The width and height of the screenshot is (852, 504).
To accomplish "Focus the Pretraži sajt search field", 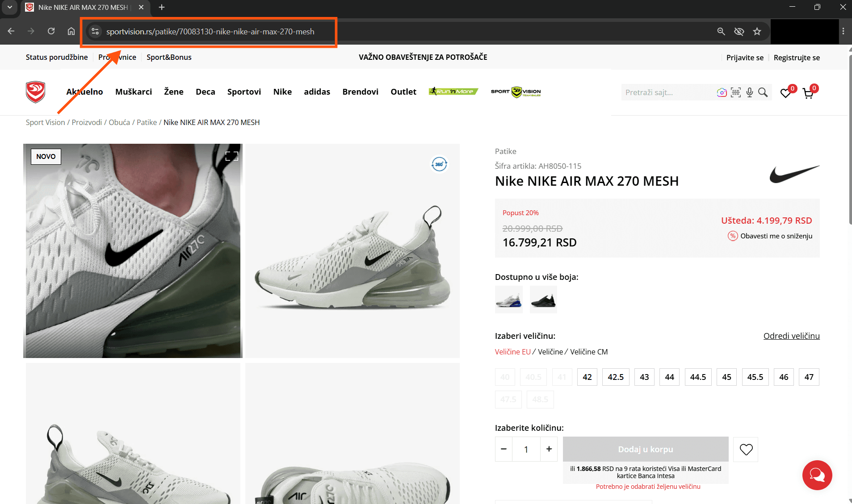I will coord(668,92).
